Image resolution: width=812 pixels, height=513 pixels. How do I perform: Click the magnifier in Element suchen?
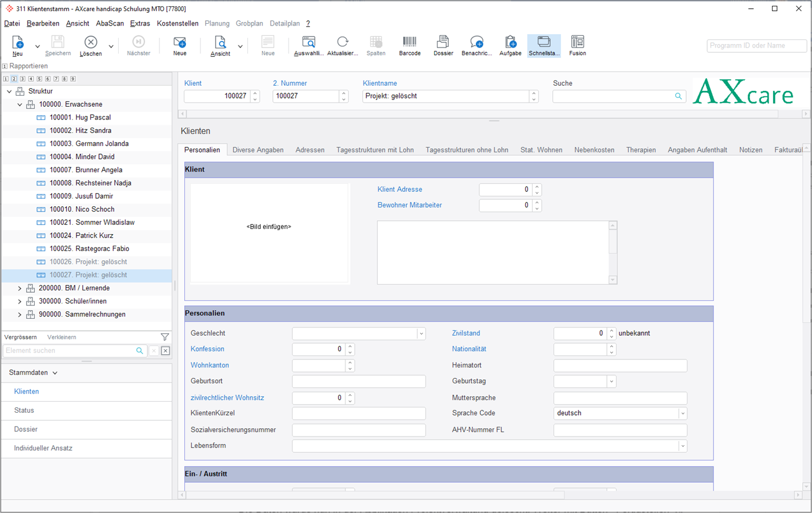pyautogui.click(x=140, y=351)
